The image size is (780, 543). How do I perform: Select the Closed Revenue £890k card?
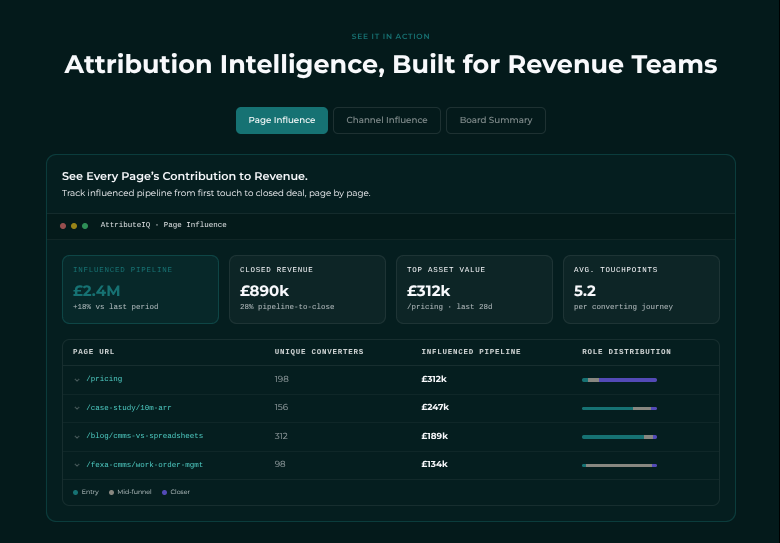[x=307, y=289]
